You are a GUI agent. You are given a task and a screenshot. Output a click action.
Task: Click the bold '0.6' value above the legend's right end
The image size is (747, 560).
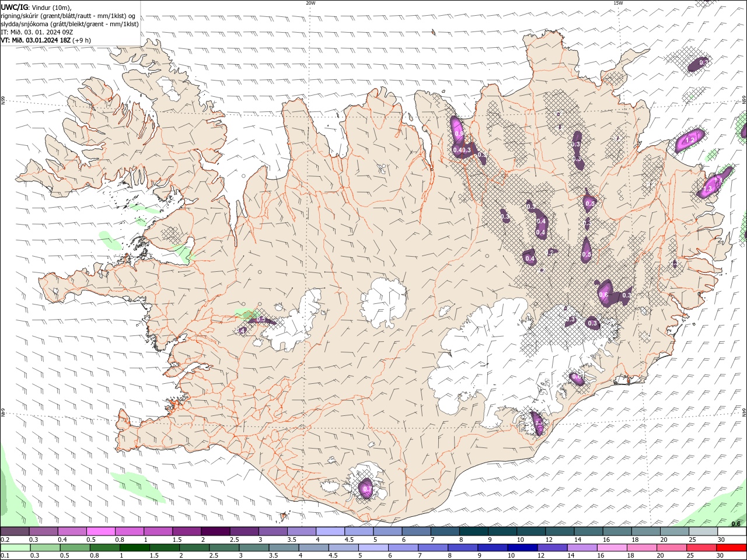[x=736, y=524]
